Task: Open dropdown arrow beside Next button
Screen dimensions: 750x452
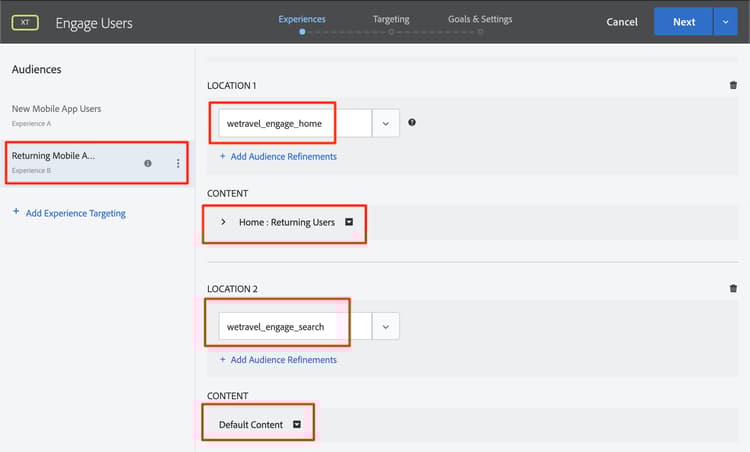Action: coord(726,22)
